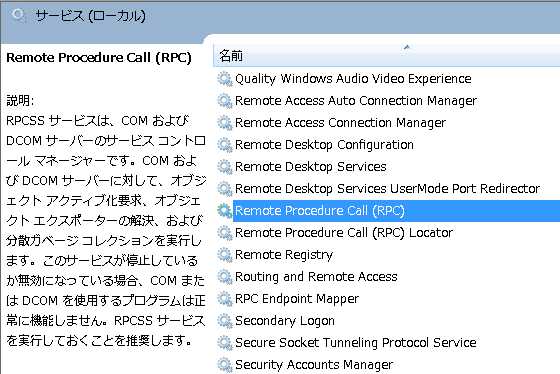Click the gear icon beside Remote Desktop Configuration

point(225,145)
